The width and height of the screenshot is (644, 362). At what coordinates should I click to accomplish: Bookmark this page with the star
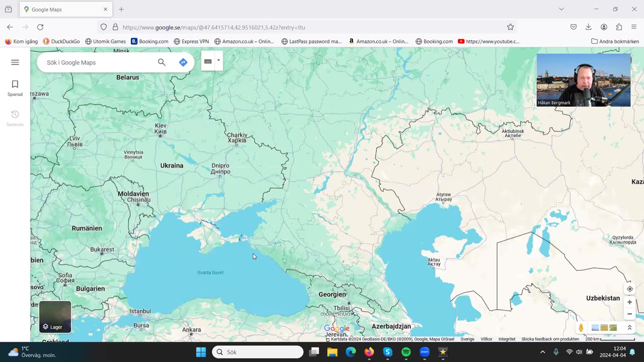pyautogui.click(x=510, y=27)
